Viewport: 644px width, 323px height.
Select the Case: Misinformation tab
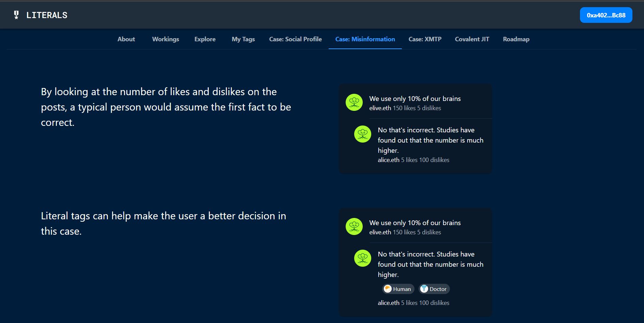[x=365, y=39]
